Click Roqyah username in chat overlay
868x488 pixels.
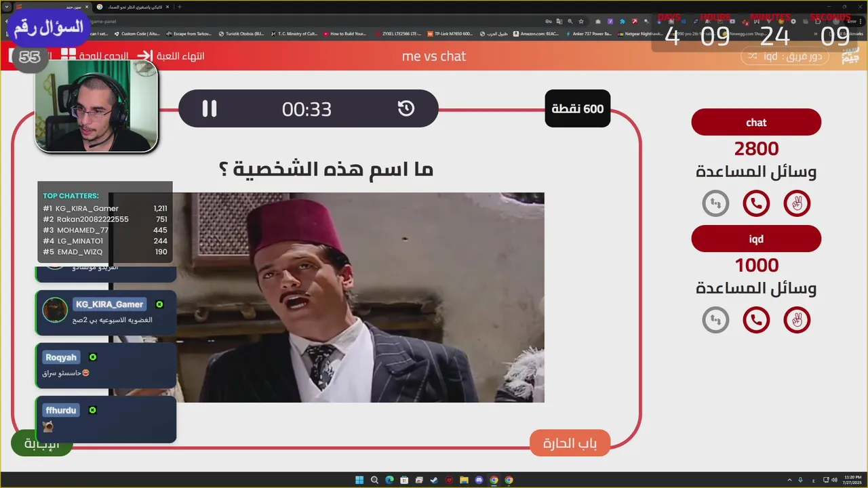click(x=61, y=357)
